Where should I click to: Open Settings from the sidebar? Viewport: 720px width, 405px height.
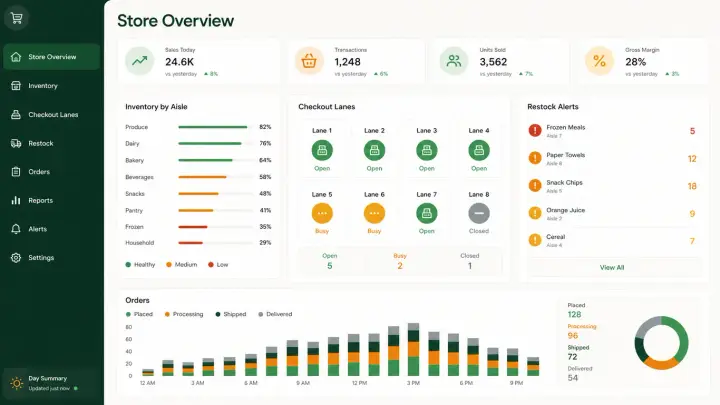[51, 258]
